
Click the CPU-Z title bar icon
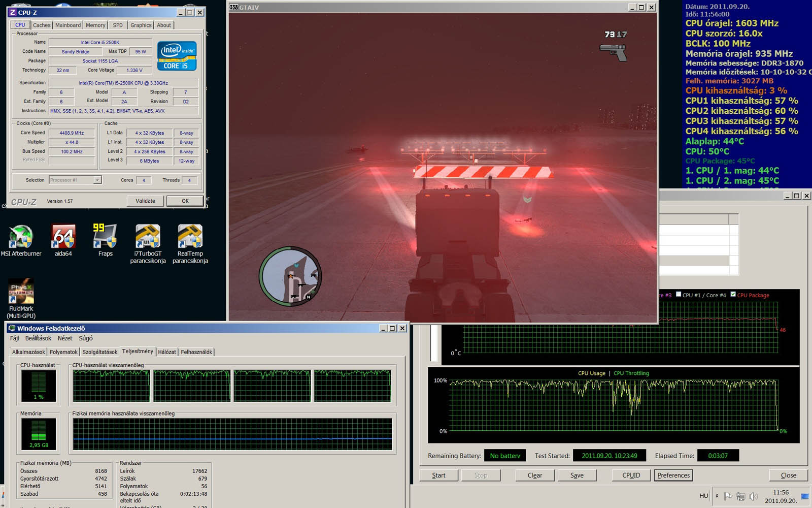(13, 13)
